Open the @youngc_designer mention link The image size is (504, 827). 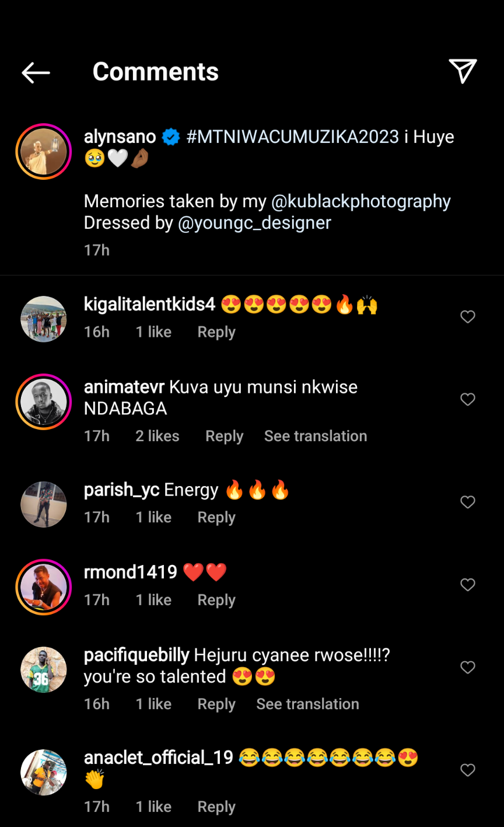tap(254, 223)
